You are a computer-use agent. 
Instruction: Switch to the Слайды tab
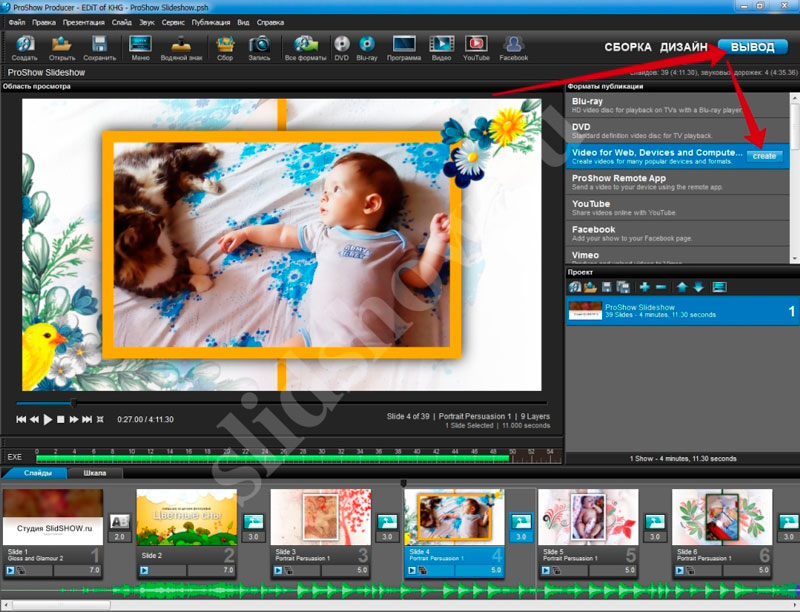37,473
